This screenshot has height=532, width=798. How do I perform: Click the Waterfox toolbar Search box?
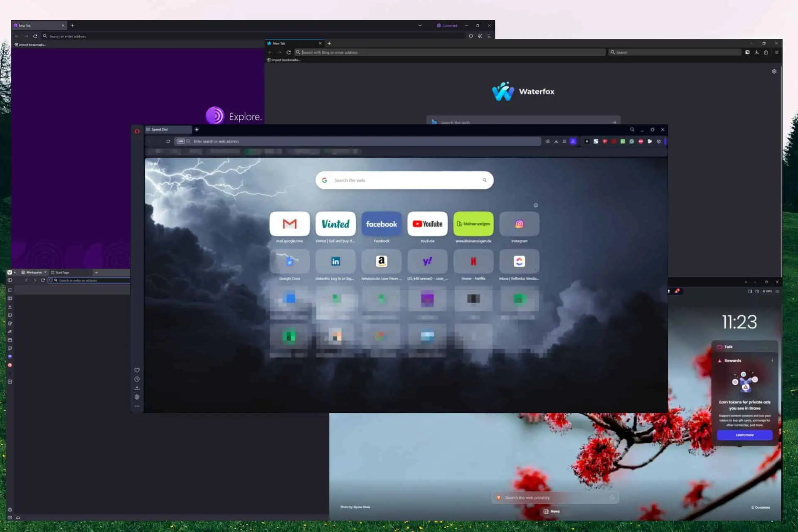(675, 52)
